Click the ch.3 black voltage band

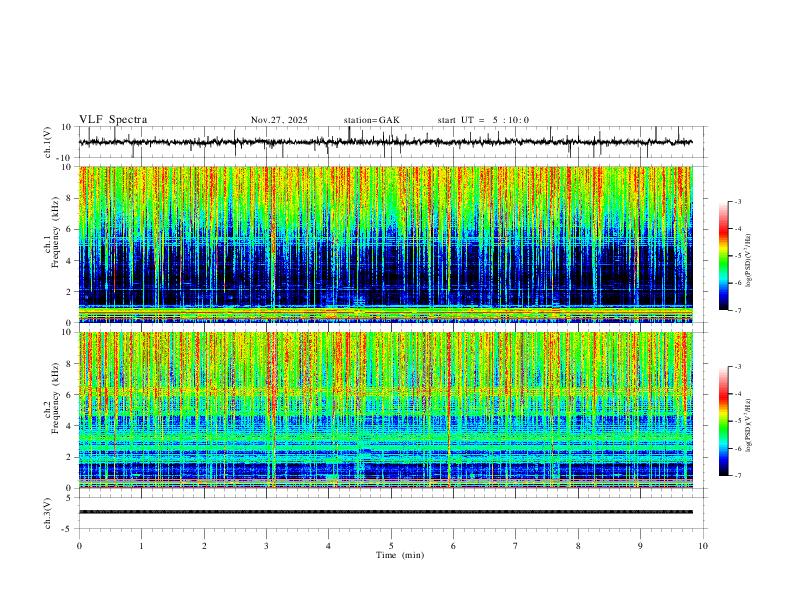pos(385,512)
